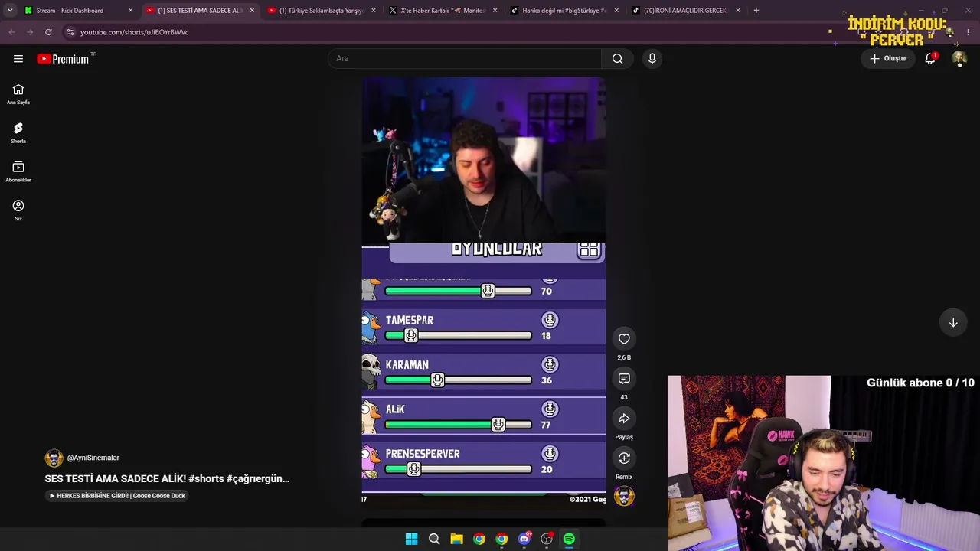Viewport: 980px width, 551px height.
Task: Reload the current page
Action: 48,32
